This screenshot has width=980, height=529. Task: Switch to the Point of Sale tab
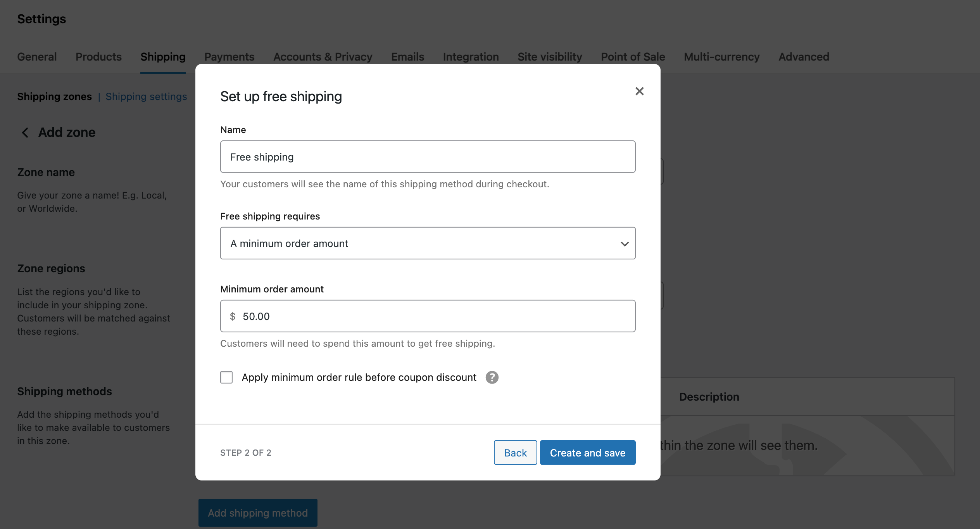pos(633,57)
